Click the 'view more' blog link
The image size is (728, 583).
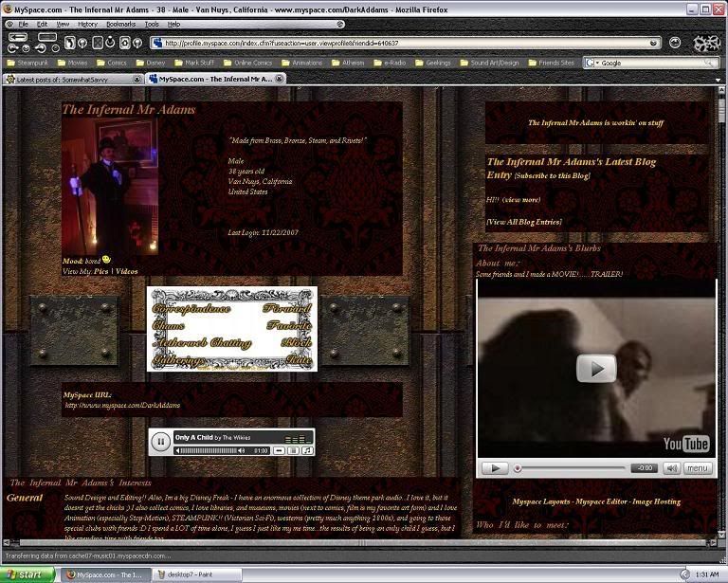(522, 200)
